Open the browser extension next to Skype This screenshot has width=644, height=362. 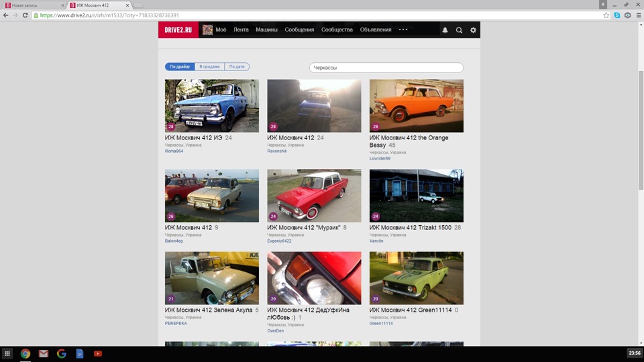628,15
